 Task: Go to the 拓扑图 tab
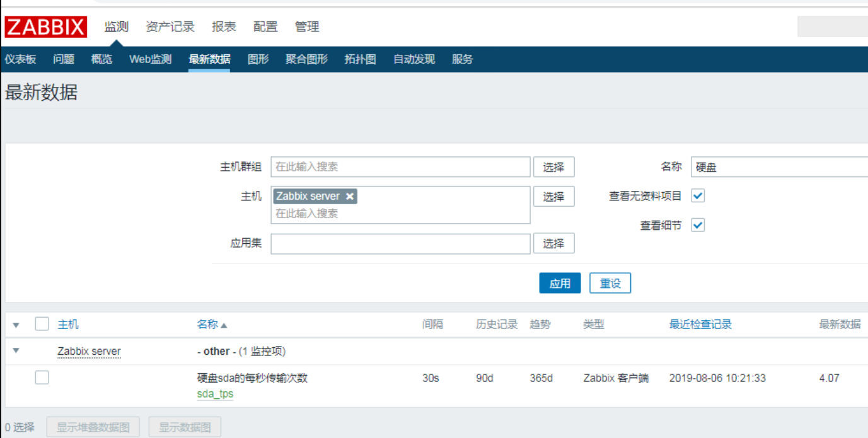[360, 59]
